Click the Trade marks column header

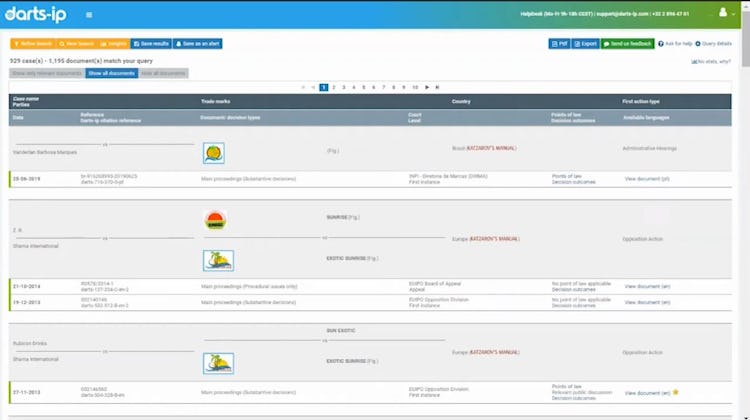[x=215, y=101]
